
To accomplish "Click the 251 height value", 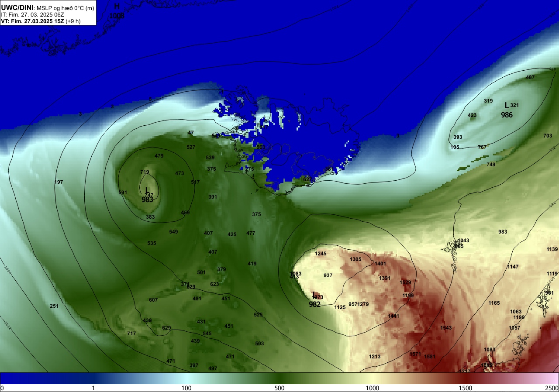I will [x=54, y=306].
